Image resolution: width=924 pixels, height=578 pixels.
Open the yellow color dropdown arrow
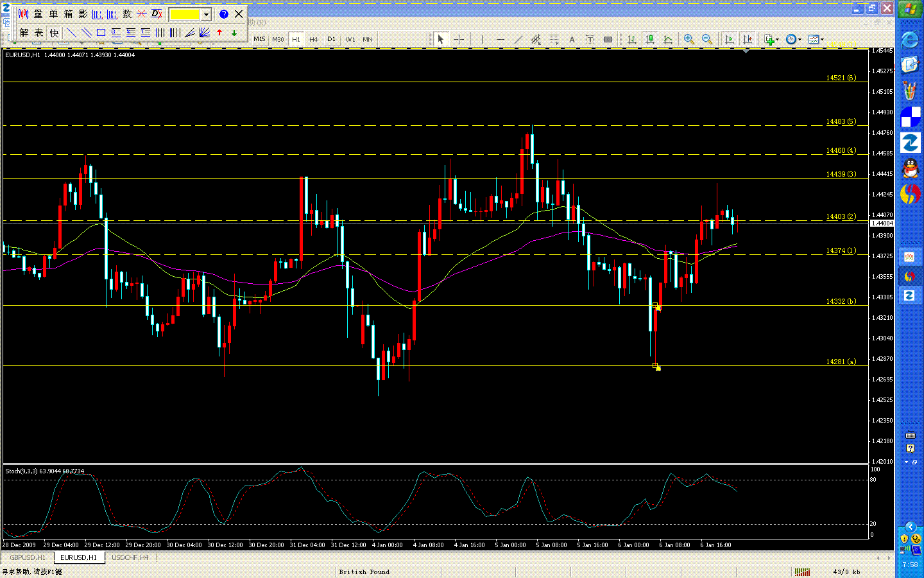point(206,14)
